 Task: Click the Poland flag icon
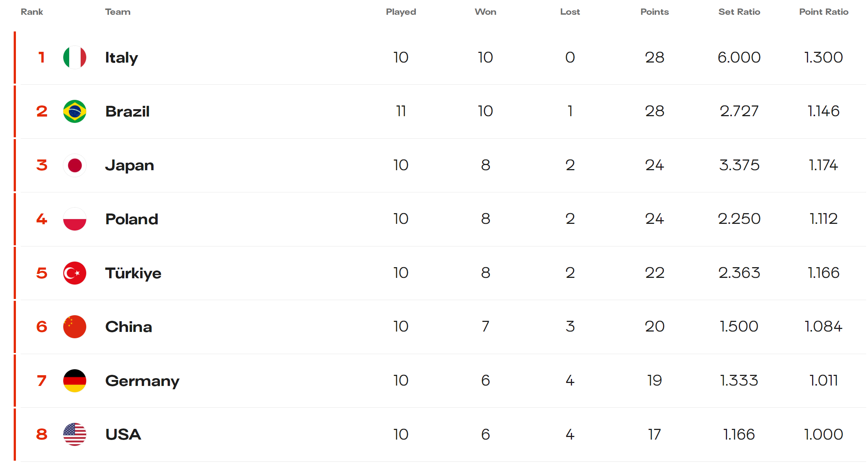(75, 219)
